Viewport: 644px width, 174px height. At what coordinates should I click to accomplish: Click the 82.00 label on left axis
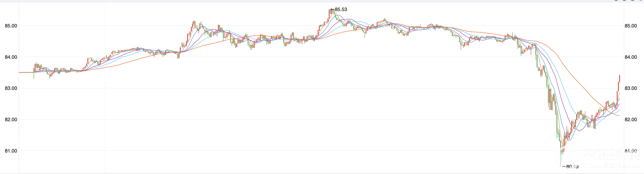point(11,120)
